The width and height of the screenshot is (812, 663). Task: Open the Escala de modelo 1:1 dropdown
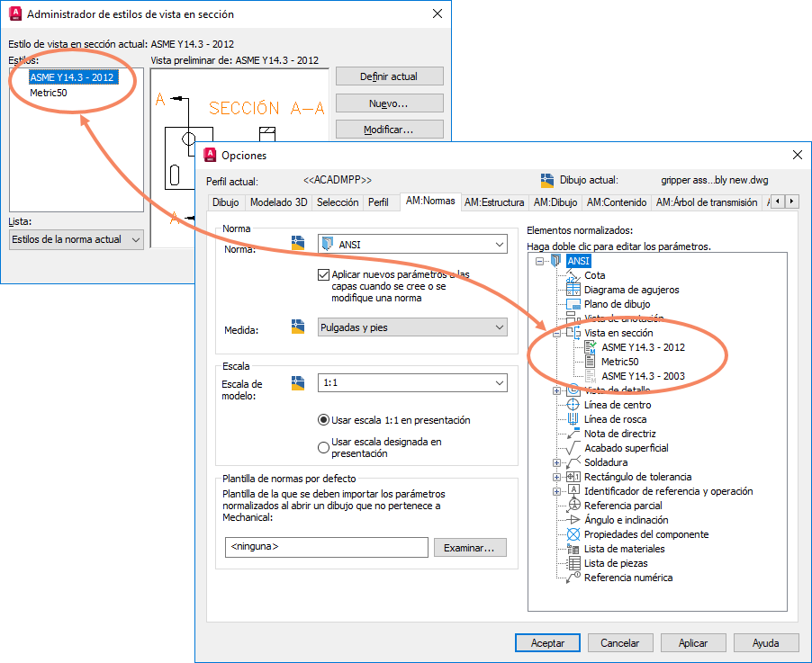pyautogui.click(x=412, y=383)
